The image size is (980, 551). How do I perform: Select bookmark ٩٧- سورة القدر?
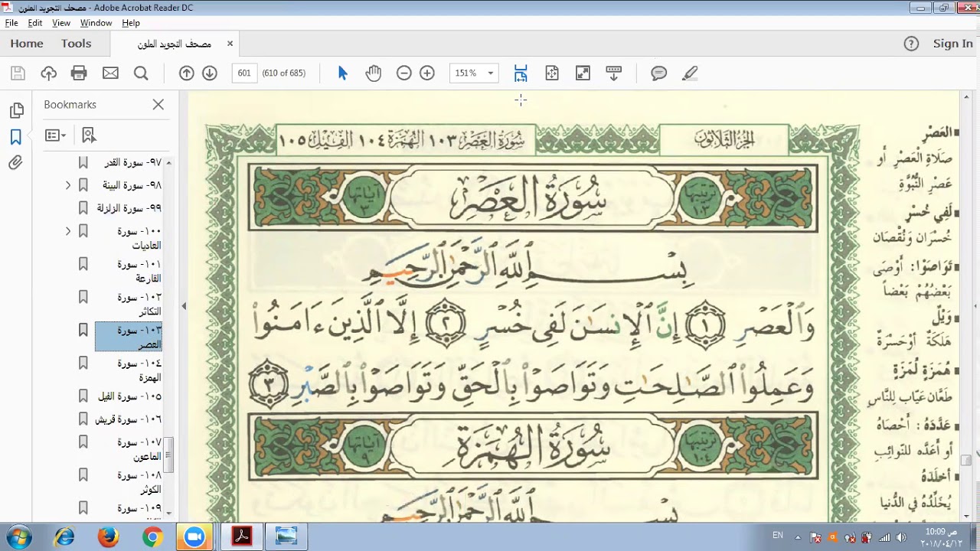pyautogui.click(x=133, y=163)
